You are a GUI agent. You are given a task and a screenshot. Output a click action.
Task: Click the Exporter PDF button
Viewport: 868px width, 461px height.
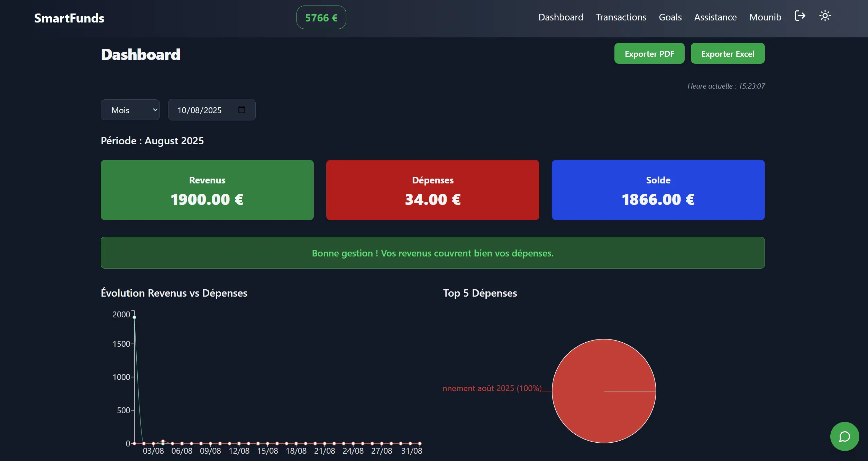(x=649, y=54)
